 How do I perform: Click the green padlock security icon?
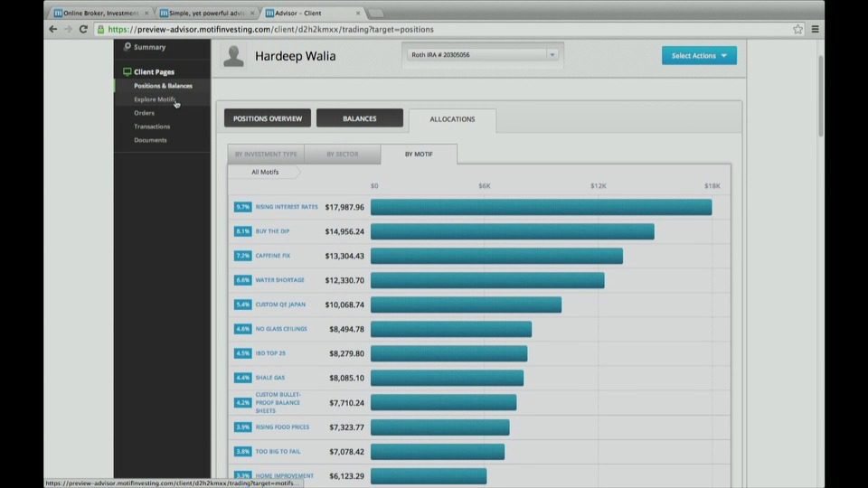100,29
